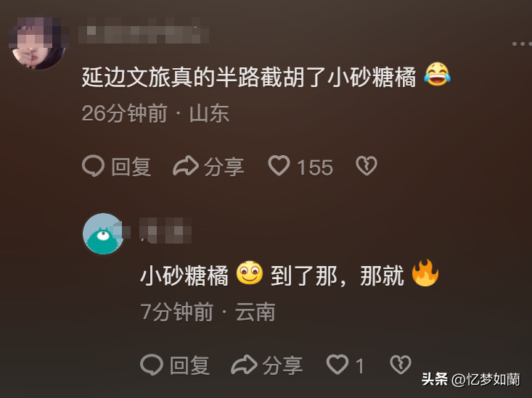Screen dimensions: 532x398
Task: Open the first commenter's blurred username
Action: 144,30
